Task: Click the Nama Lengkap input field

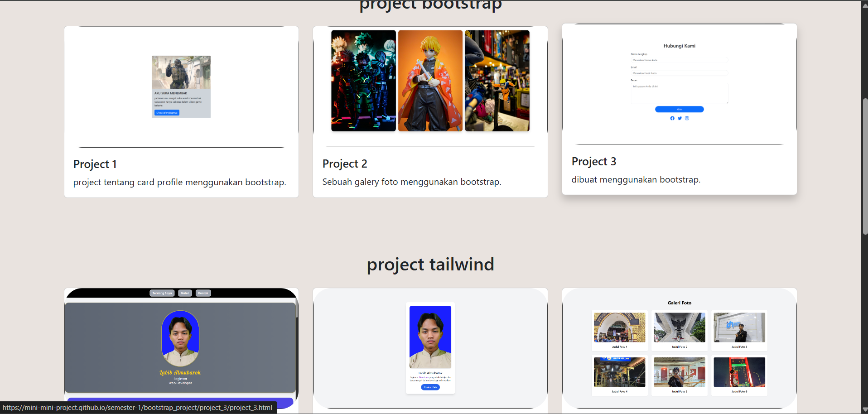Action: click(x=680, y=60)
